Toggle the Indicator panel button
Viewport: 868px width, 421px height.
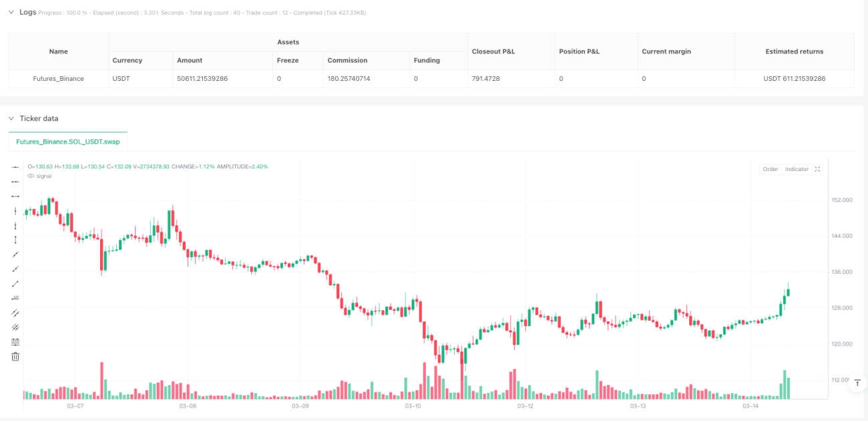pos(797,169)
